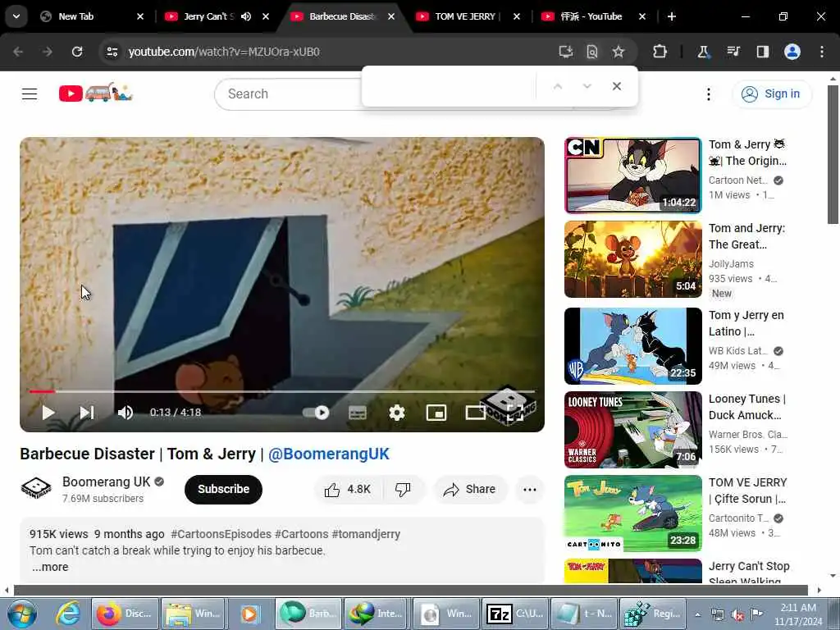Viewport: 840px width, 630px height.
Task: Open site information icon in address bar
Action: (112, 52)
